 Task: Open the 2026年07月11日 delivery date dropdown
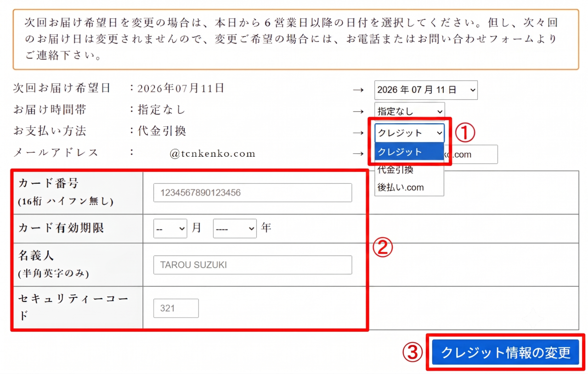click(426, 90)
